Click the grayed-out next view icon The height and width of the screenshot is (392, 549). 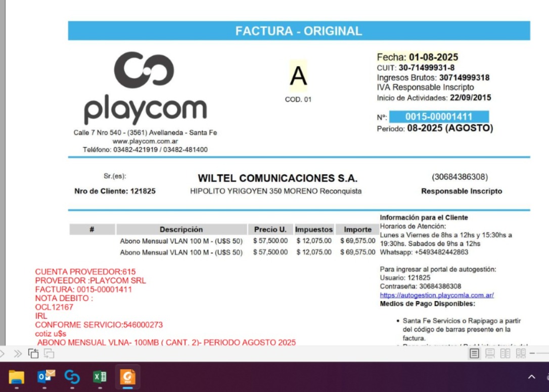pyautogui.click(x=49, y=354)
